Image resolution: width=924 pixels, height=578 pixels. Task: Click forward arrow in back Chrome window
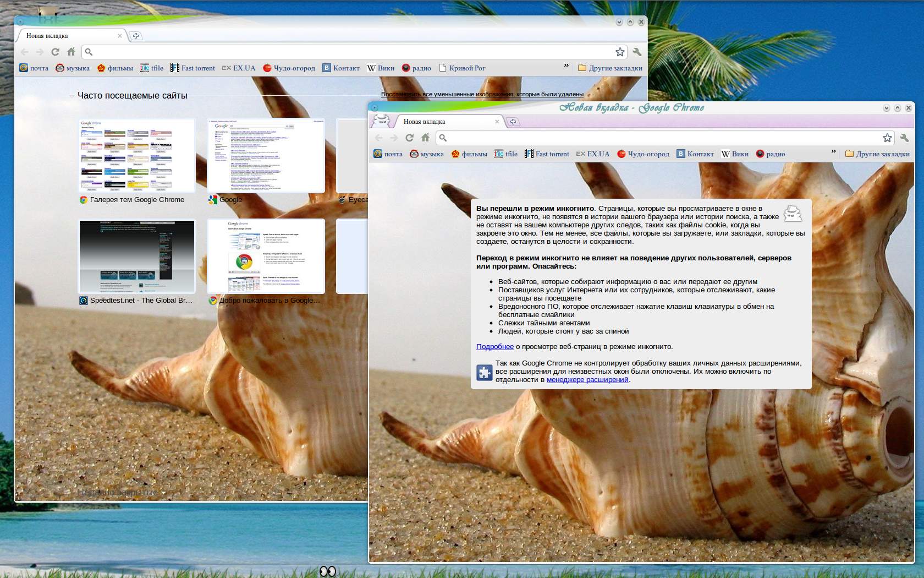point(40,52)
